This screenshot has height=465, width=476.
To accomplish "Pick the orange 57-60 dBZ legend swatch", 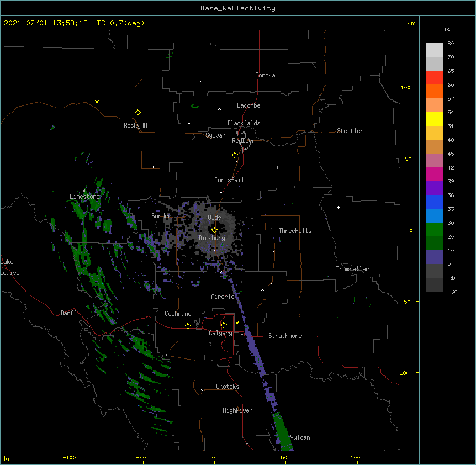I will [x=434, y=91].
